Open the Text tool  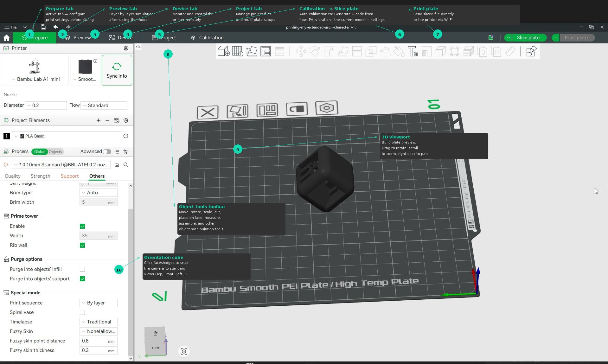413,51
